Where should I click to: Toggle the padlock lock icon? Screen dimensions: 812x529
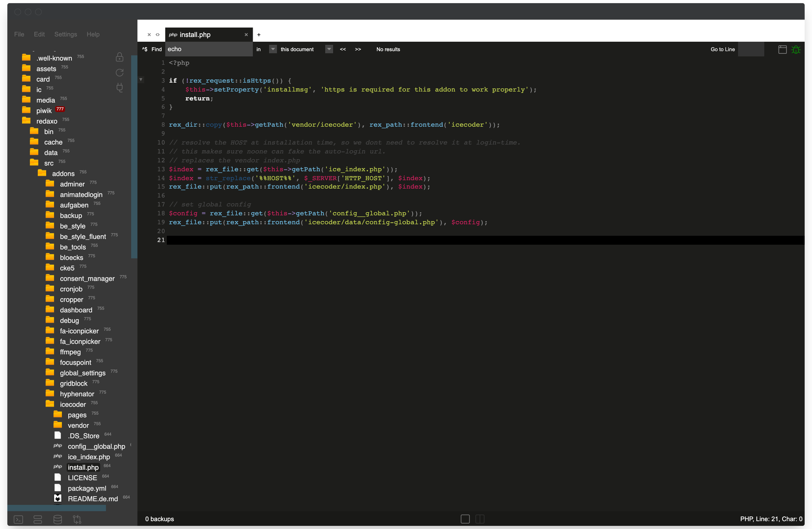(x=119, y=57)
